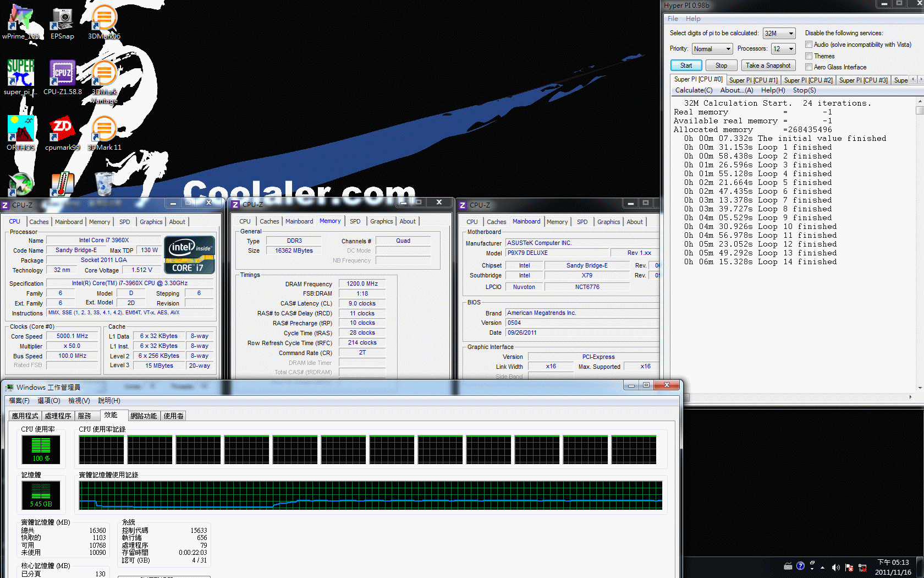Launch the cpumark99 shortcut
The image size is (924, 578).
(62, 133)
